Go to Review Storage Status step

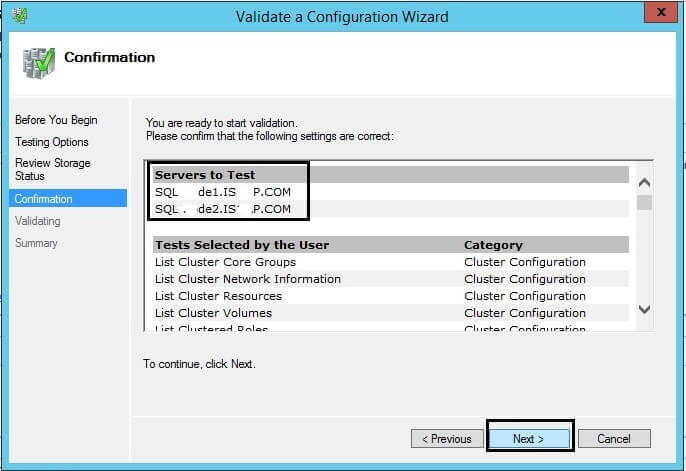point(52,169)
